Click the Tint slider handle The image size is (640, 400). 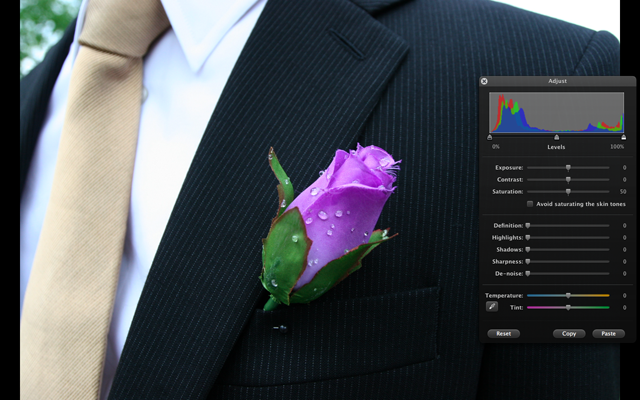point(568,308)
